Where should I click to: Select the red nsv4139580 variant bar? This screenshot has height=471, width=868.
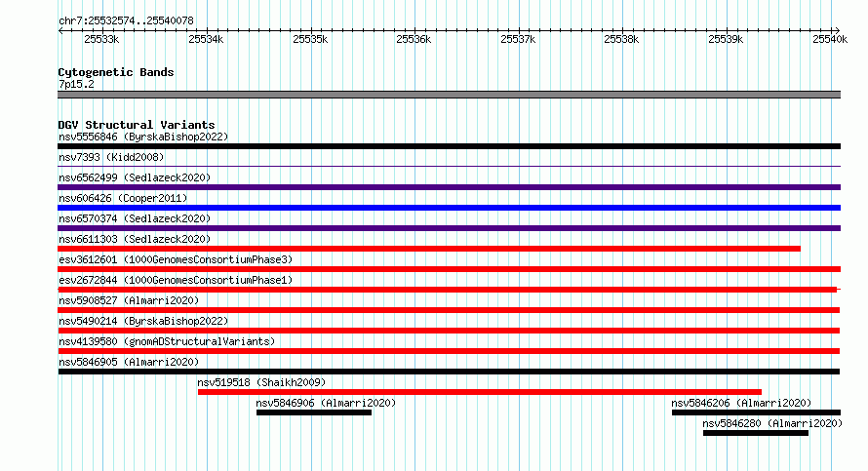pos(449,351)
